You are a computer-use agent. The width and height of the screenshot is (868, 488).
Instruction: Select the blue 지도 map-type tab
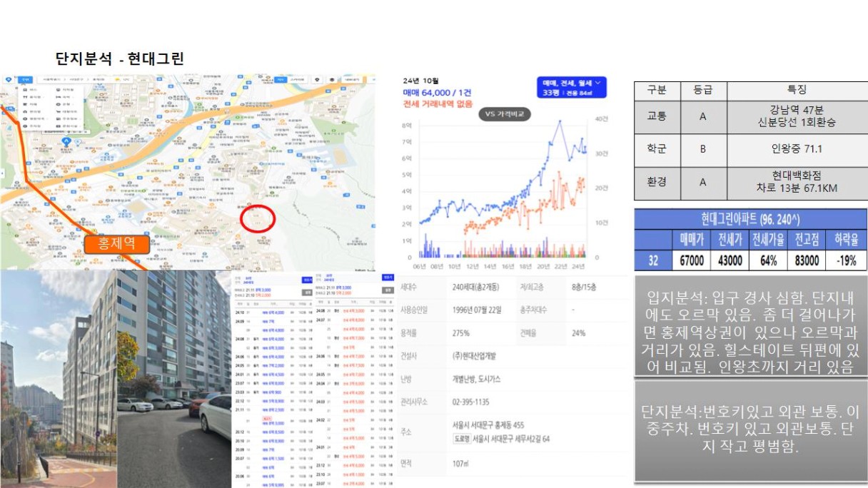click(281, 79)
